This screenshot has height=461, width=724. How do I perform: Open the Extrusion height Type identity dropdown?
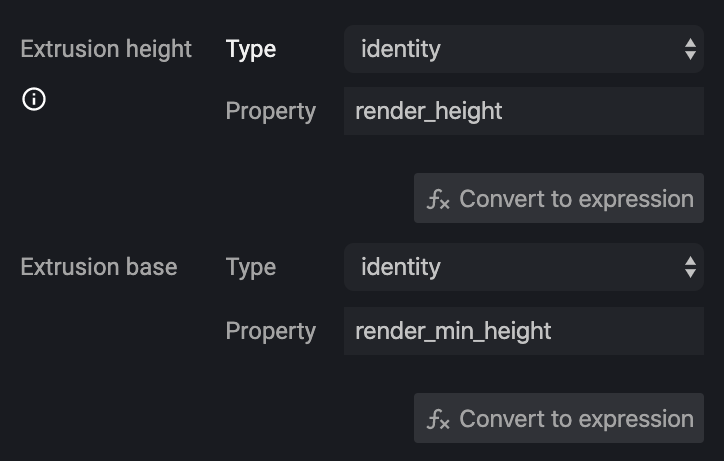(524, 49)
